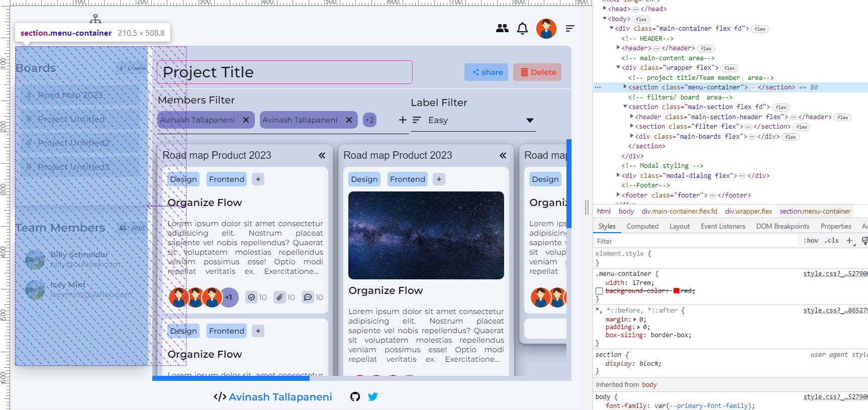Image resolution: width=868 pixels, height=410 pixels.
Task: Click Icey Mint's avatar
Action: (x=35, y=290)
